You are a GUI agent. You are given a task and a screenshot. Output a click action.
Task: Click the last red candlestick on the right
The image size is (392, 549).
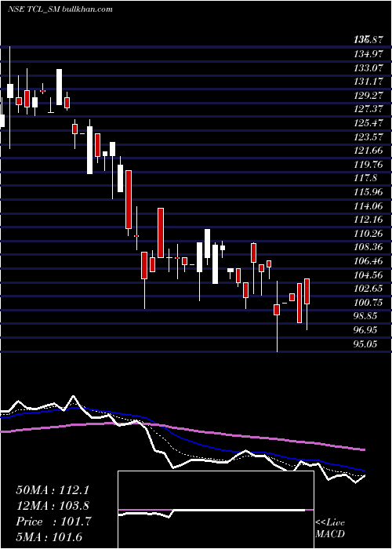pyautogui.click(x=307, y=291)
